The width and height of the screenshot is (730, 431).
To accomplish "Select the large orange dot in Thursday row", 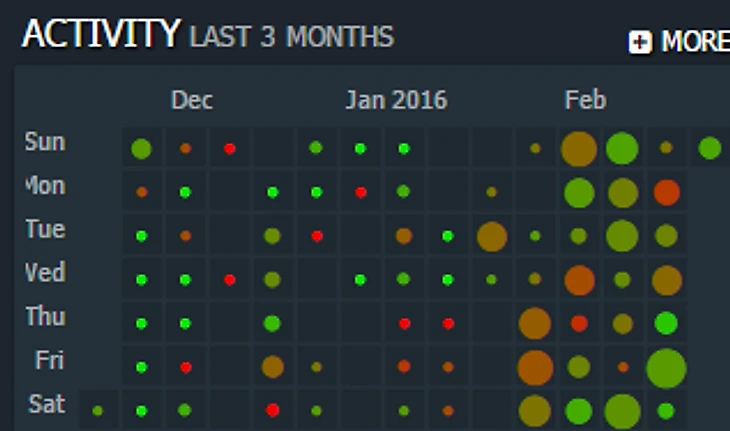I will 534,323.
